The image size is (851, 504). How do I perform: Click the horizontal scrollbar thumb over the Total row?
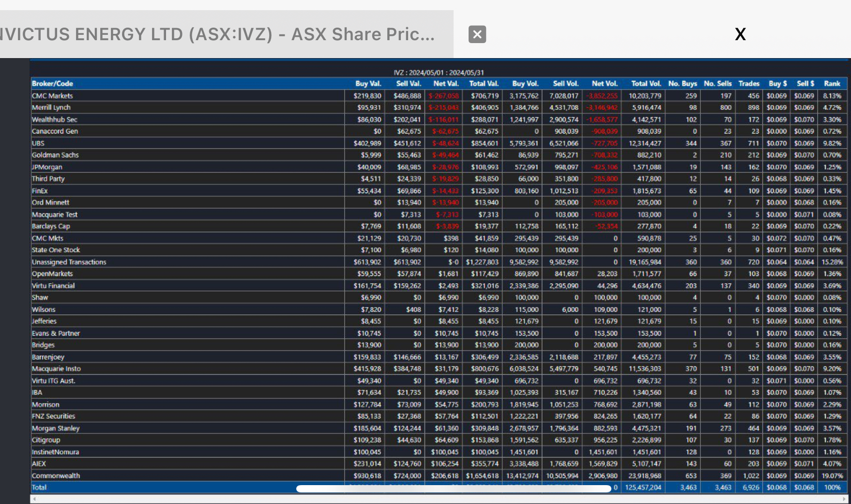pos(454,489)
